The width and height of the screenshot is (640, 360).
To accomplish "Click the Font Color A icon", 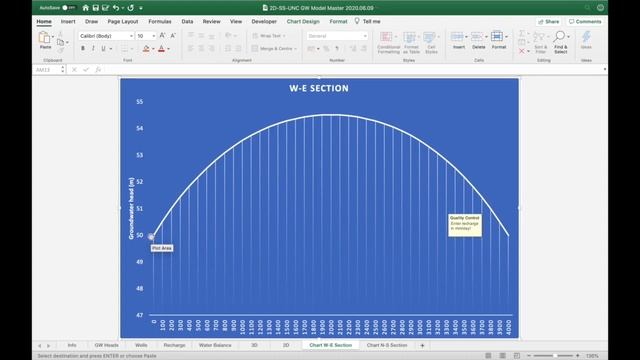I will pos(161,49).
